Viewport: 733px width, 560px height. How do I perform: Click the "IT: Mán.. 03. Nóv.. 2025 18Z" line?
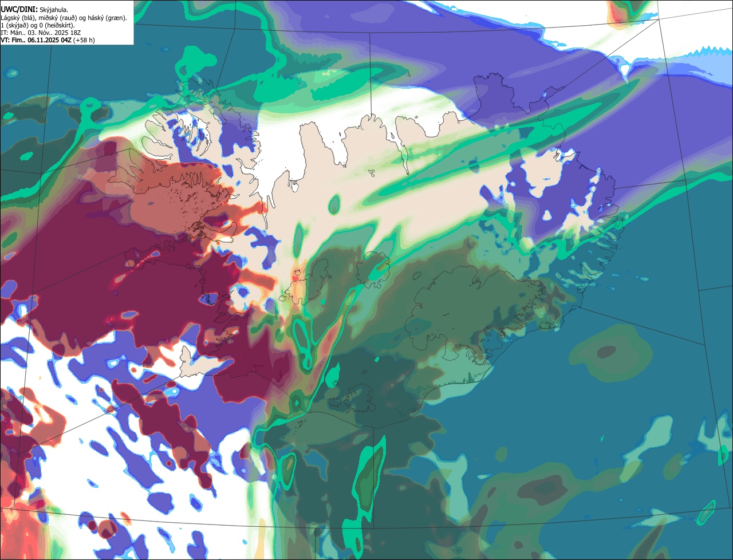40,33
